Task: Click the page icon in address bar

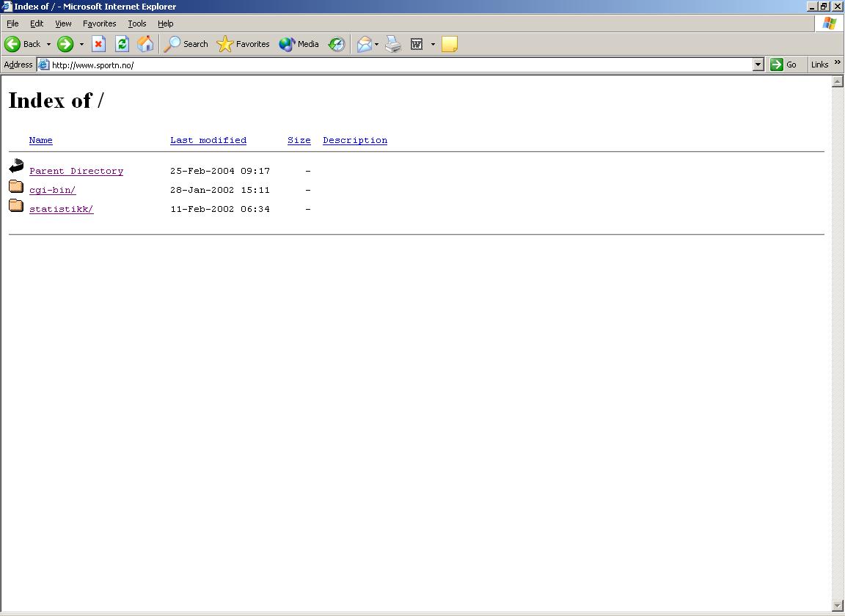Action: [x=44, y=65]
